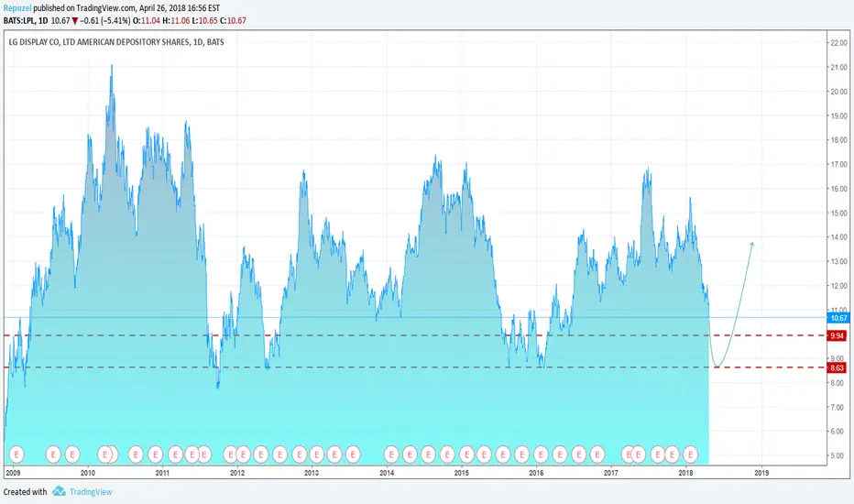Click the 2011 label on time axis
The height and width of the screenshot is (504, 854).
(x=162, y=473)
